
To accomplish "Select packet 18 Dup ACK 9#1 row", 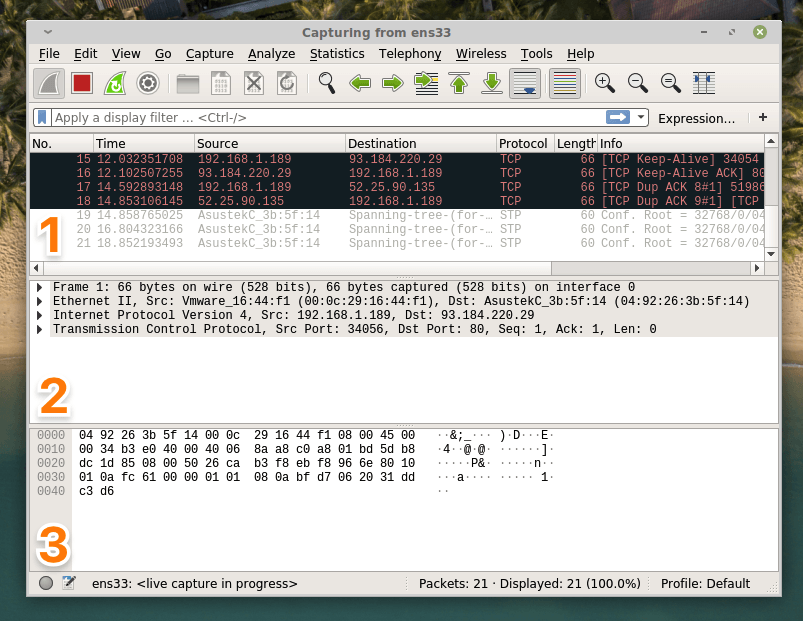I will point(397,201).
